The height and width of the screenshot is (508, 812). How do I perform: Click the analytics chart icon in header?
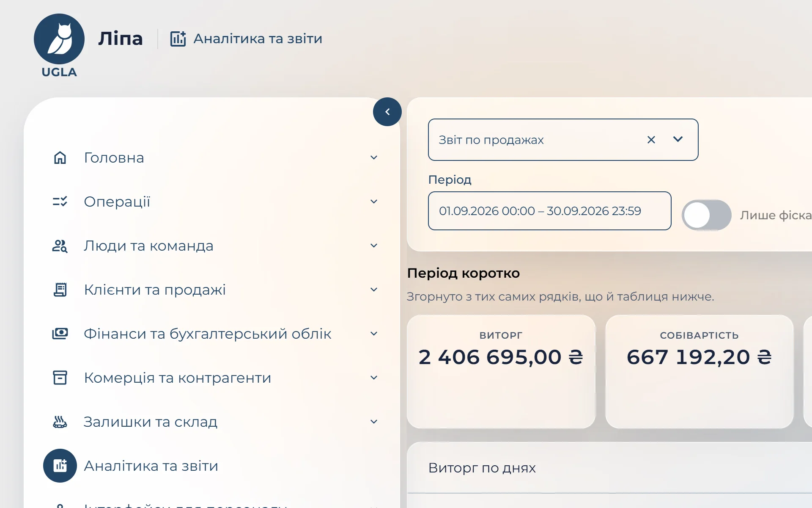(x=178, y=39)
